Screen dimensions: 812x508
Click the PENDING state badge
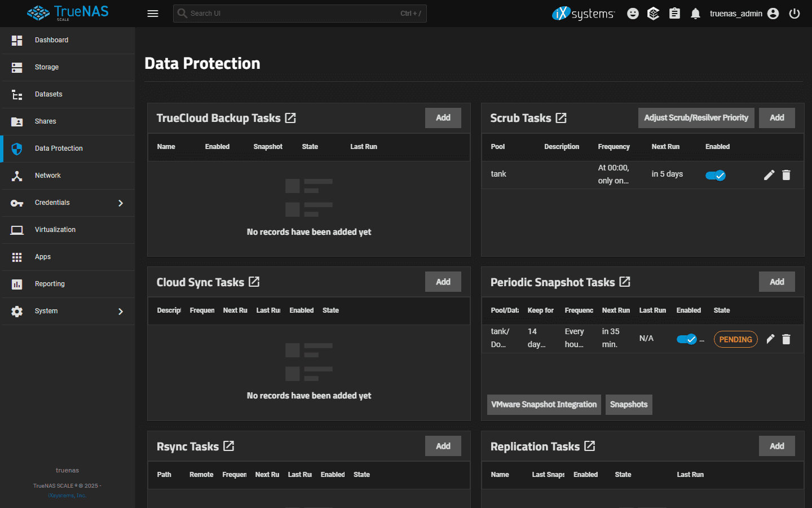(736, 339)
